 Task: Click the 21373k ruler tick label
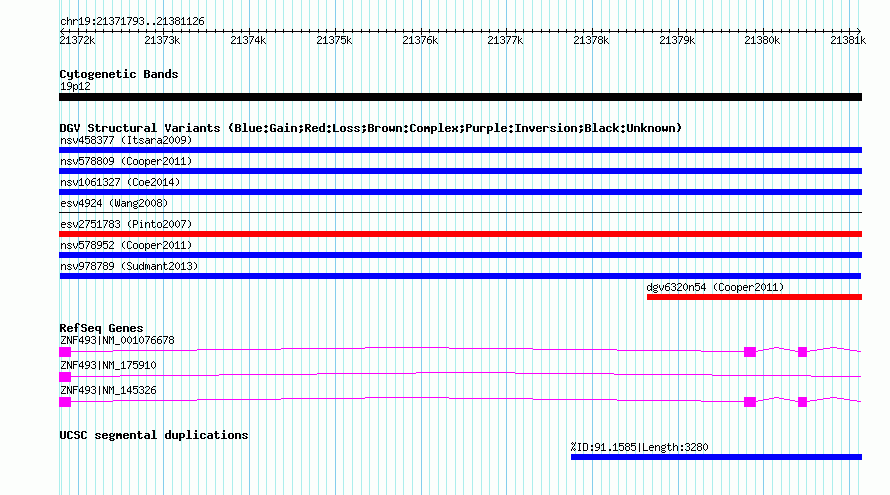[x=162, y=40]
